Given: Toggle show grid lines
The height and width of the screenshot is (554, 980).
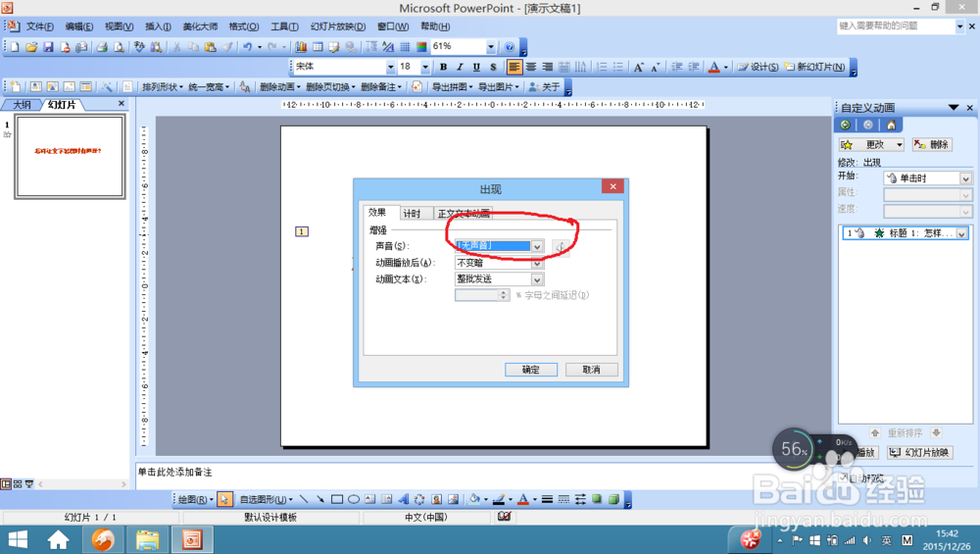Looking at the screenshot, I should coord(405,47).
